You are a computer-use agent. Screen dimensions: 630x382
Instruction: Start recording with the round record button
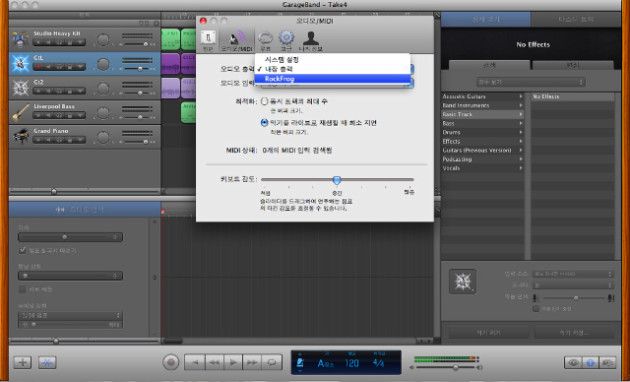point(171,362)
